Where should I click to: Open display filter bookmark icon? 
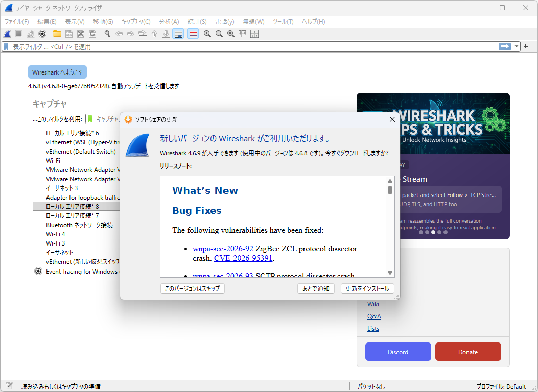6,46
